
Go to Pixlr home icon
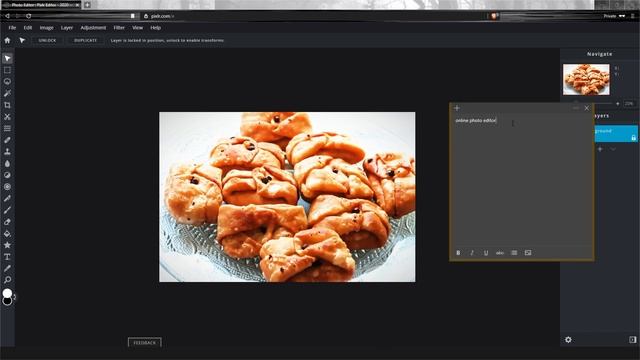click(7, 40)
